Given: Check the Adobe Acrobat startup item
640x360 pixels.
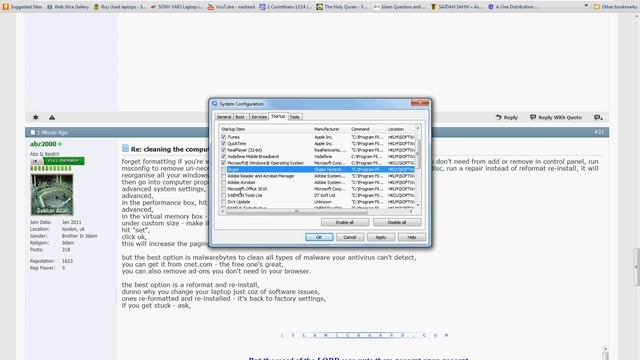Looking at the screenshot, I should [x=223, y=182].
